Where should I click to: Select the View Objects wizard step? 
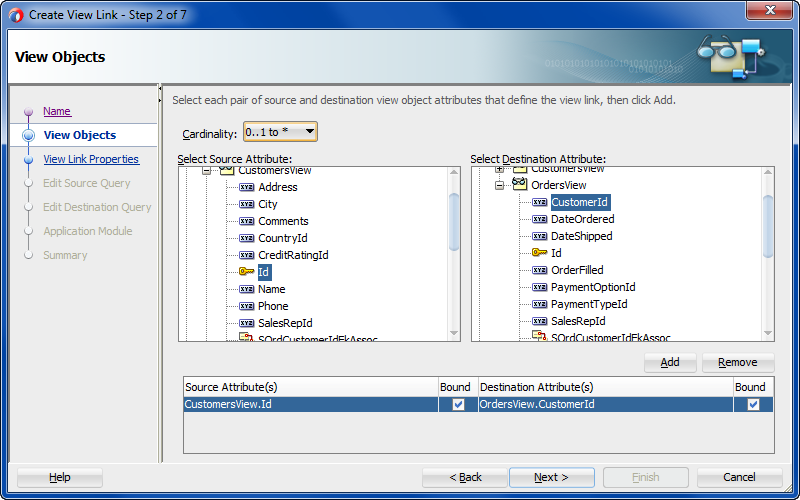(x=80, y=135)
